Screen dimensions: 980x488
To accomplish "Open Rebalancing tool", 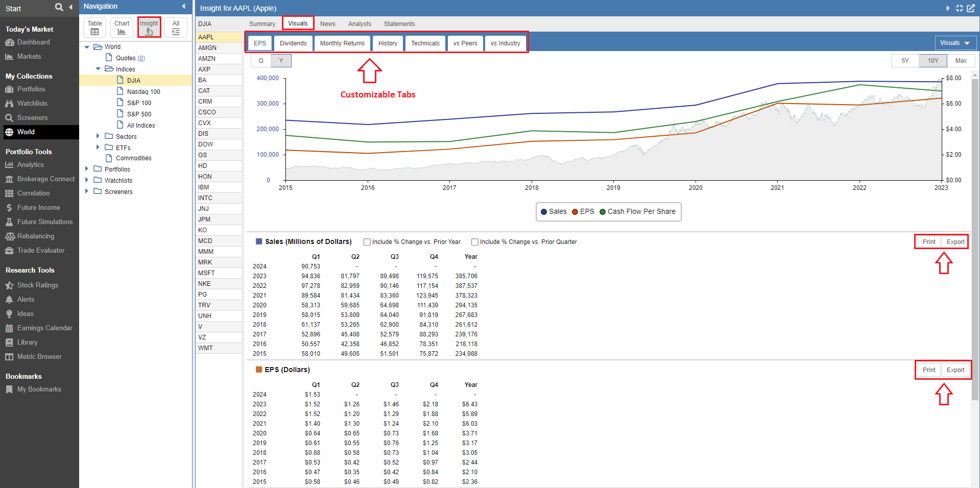I will (x=36, y=236).
